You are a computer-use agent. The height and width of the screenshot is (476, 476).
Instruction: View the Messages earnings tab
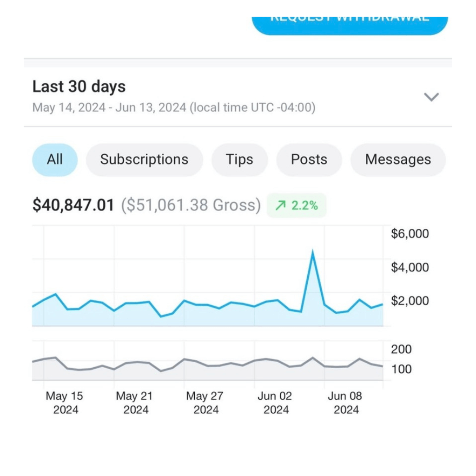click(x=398, y=160)
